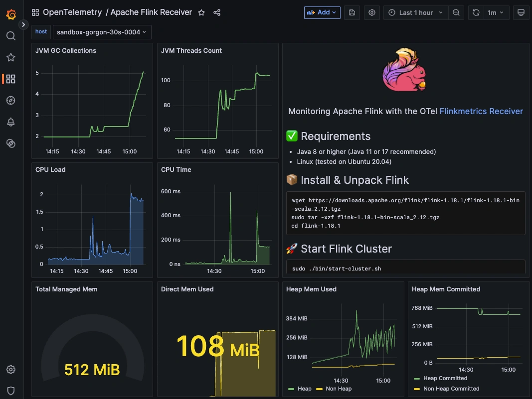Image resolution: width=532 pixels, height=399 pixels.
Task: Click the wget download command code block
Action: [405, 213]
